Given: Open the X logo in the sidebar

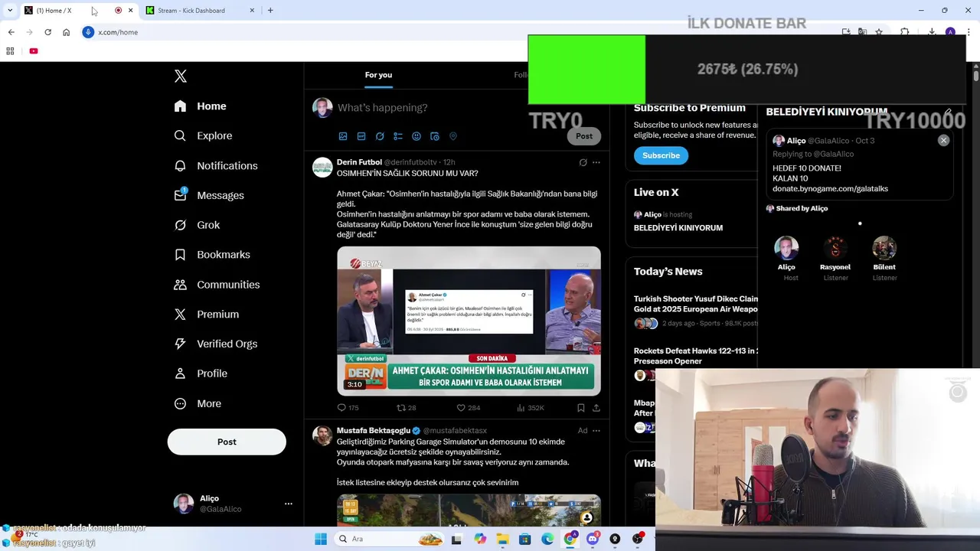Looking at the screenshot, I should [181, 76].
